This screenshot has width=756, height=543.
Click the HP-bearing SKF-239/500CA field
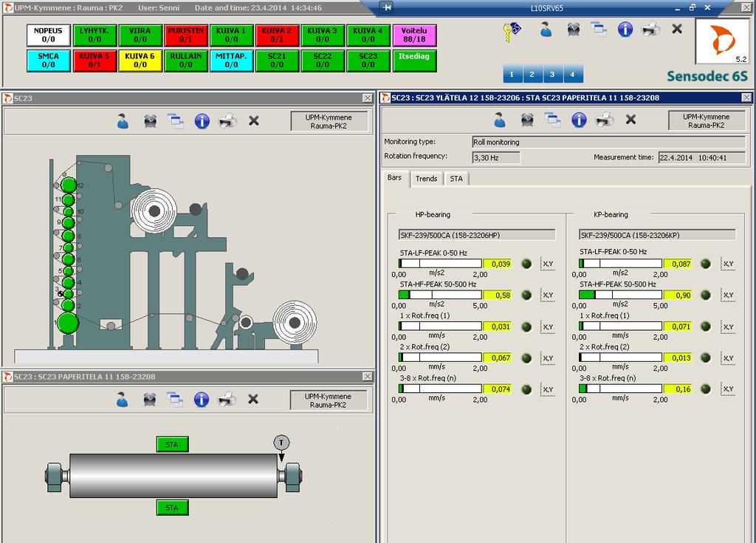[x=477, y=235]
